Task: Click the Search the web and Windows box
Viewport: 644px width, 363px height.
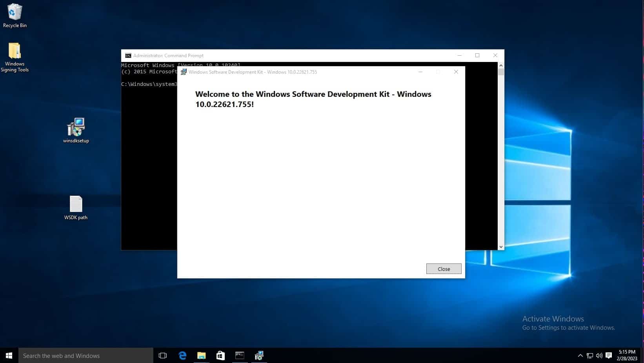Action: pos(86,356)
